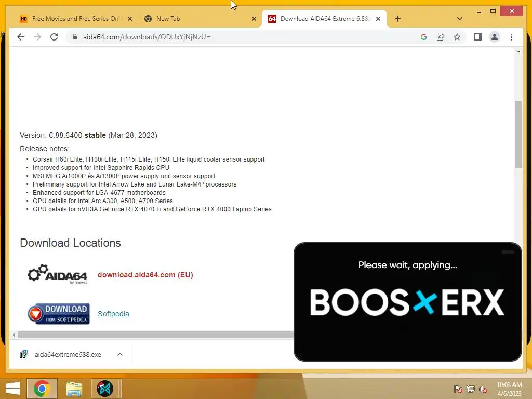Open the volume tray icon
The width and height of the screenshot is (532, 399).
tap(483, 389)
